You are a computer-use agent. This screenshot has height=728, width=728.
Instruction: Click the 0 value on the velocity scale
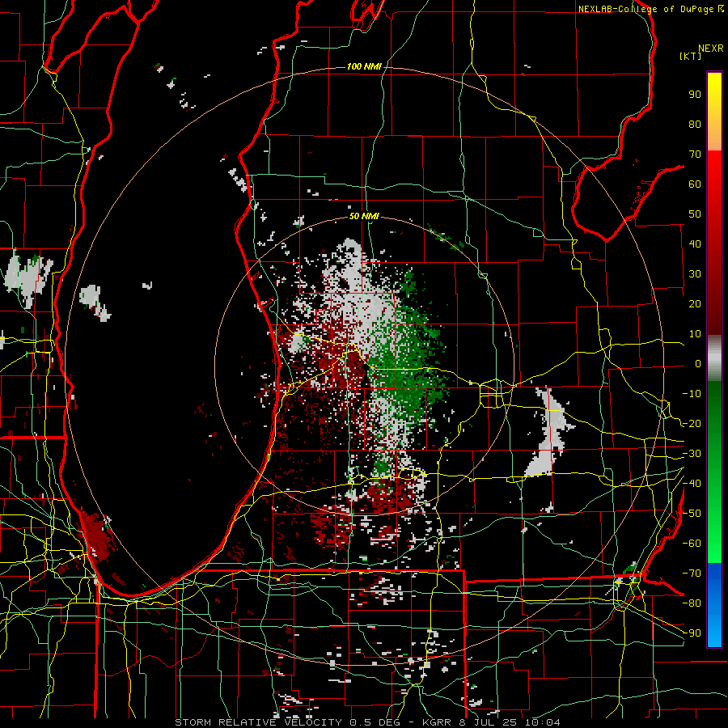click(698, 363)
